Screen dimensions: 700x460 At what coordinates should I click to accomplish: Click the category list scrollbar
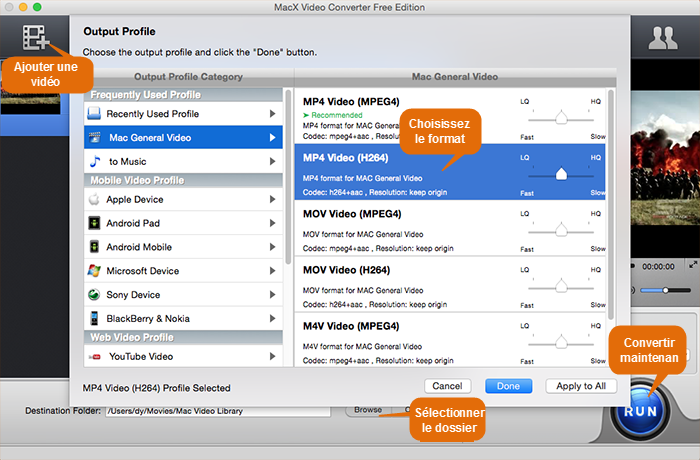click(288, 176)
